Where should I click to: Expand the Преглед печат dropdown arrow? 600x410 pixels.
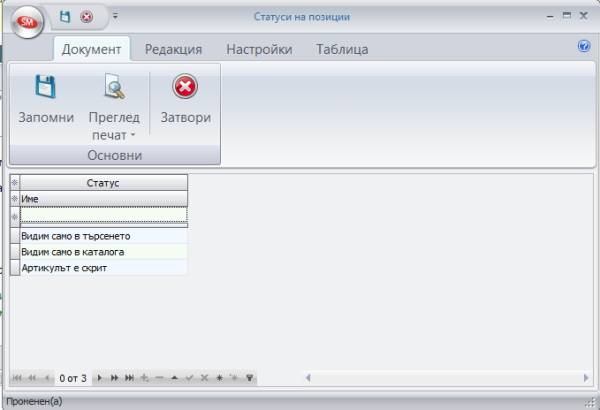133,135
